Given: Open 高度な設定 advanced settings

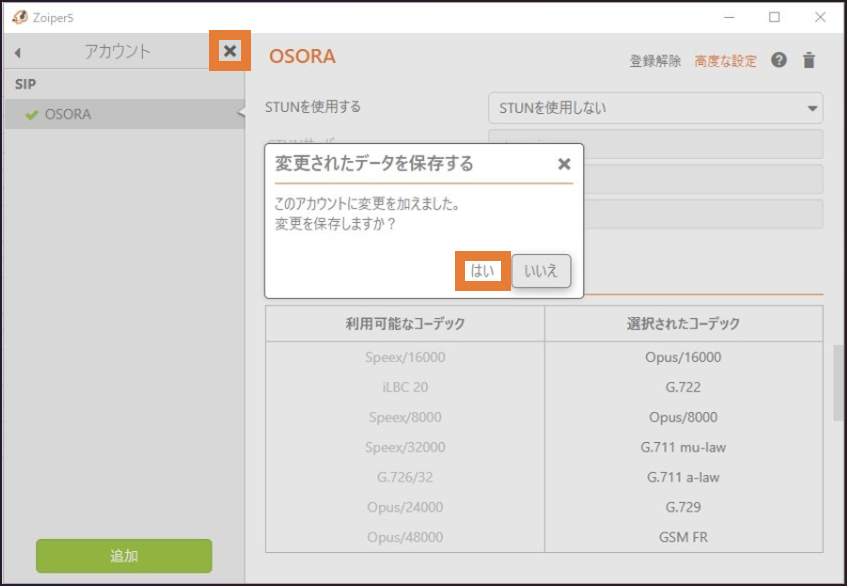Looking at the screenshot, I should coord(725,61).
